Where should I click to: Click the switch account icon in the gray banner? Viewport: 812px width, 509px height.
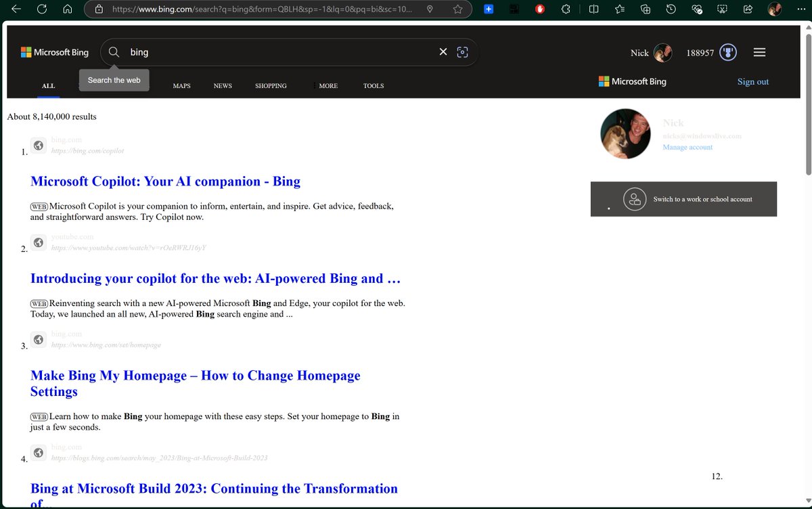[x=635, y=199]
